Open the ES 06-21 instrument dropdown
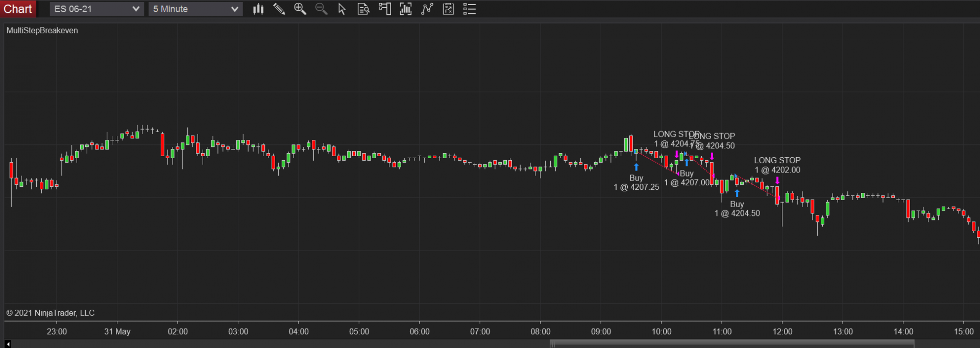980x348 pixels. point(96,9)
